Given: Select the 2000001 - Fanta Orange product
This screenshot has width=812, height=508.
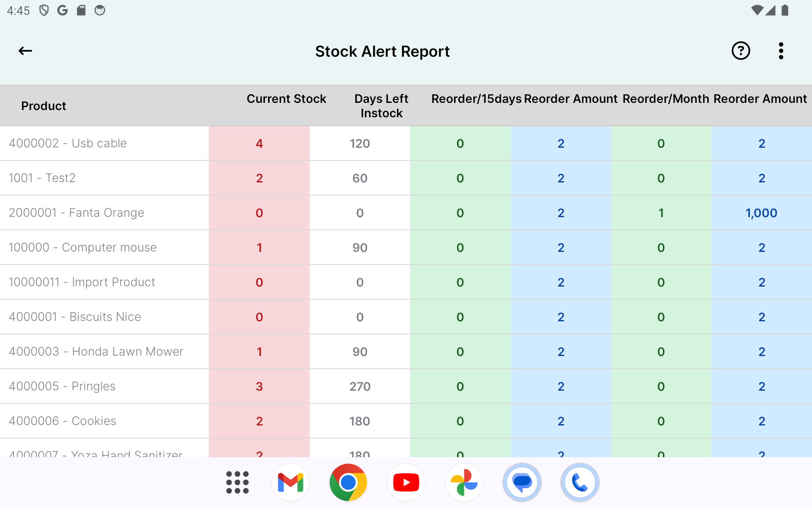Looking at the screenshot, I should pyautogui.click(x=76, y=213).
